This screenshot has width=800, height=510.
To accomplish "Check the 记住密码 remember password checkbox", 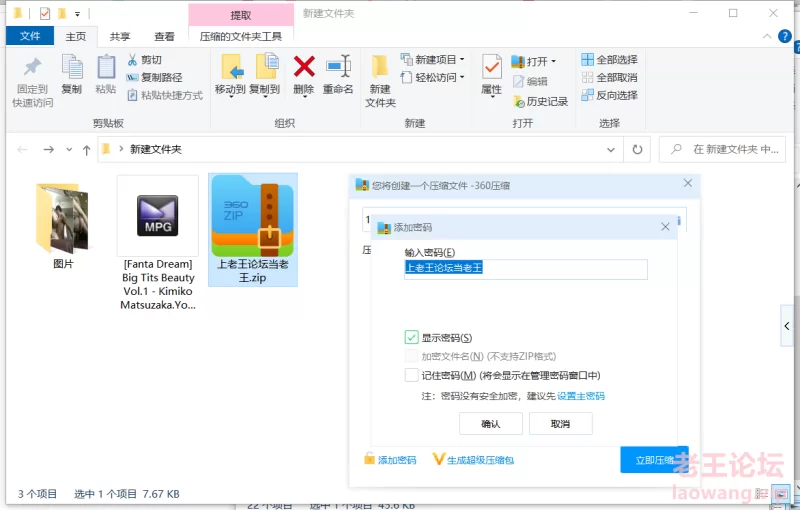I will 411,375.
